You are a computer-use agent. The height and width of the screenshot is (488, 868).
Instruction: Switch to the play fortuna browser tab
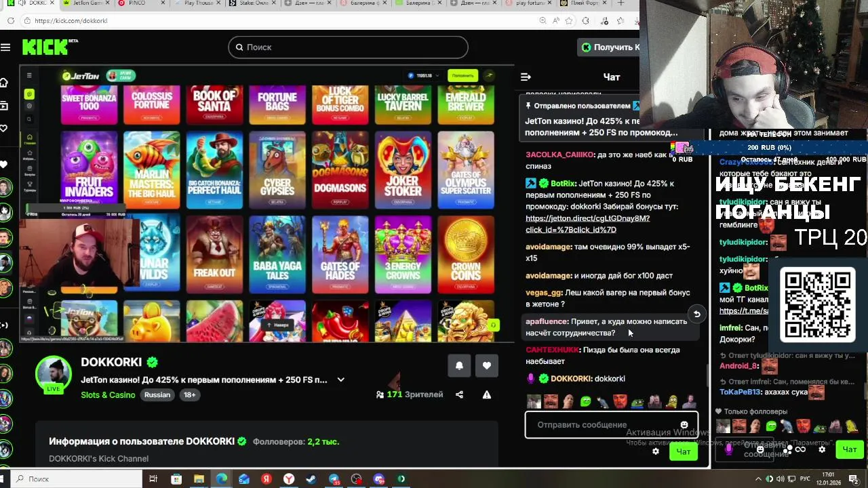[x=529, y=3]
